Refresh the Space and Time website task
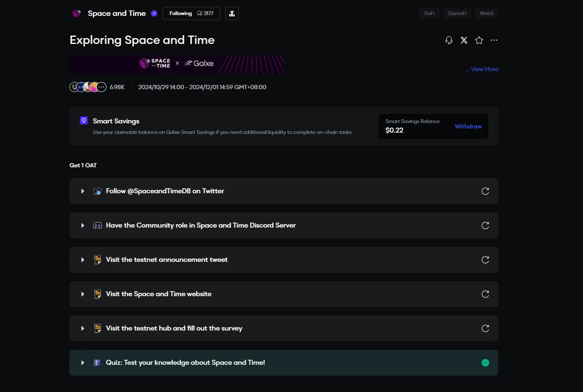The width and height of the screenshot is (583, 392). coord(485,294)
